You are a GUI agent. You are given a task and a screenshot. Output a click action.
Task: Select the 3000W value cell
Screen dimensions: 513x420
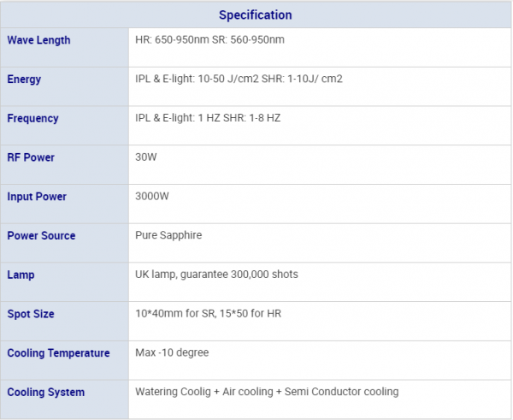(152, 197)
